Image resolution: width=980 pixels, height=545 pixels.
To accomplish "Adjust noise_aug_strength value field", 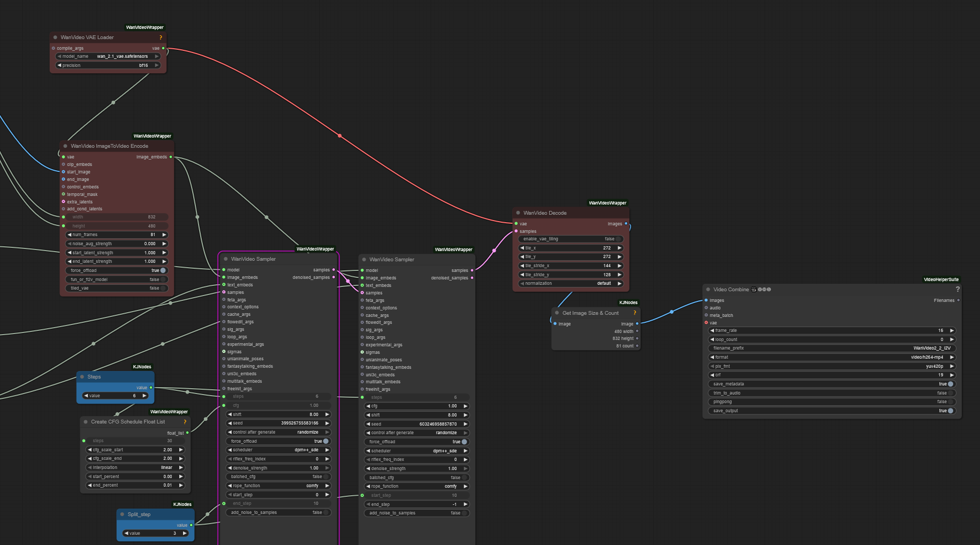I will pos(117,244).
